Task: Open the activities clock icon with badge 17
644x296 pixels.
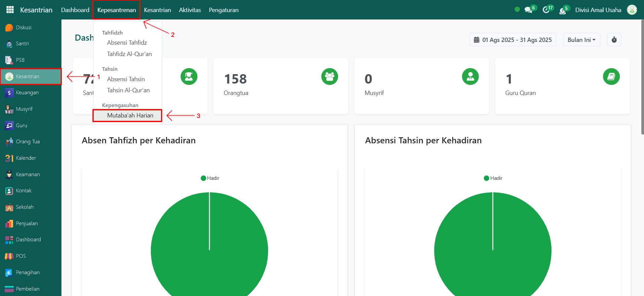Action: pos(546,10)
